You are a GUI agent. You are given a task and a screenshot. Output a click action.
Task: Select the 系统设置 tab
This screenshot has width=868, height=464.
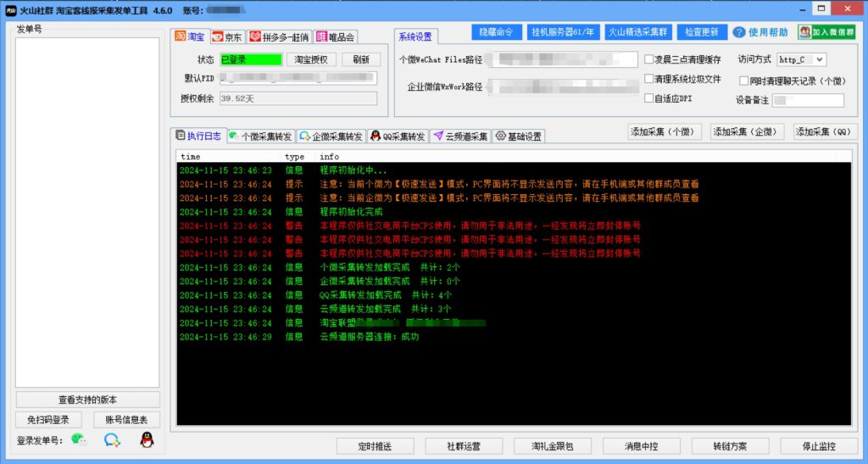coord(415,37)
